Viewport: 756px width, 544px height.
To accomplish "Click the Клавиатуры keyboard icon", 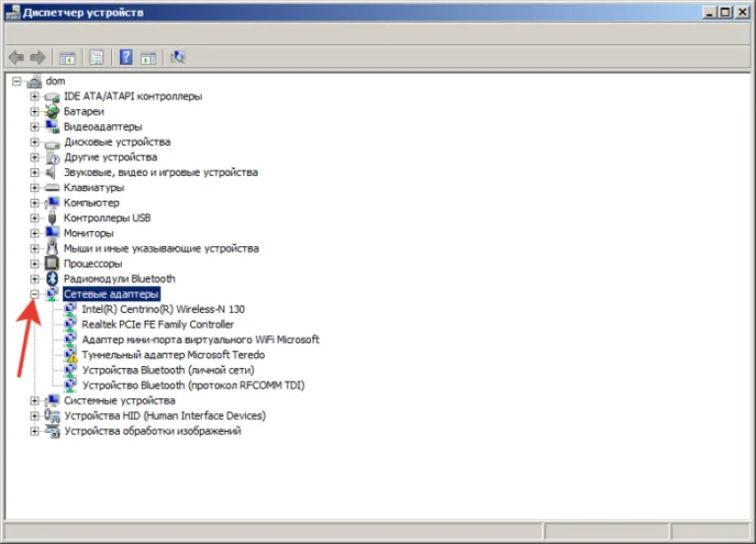I will point(52,188).
